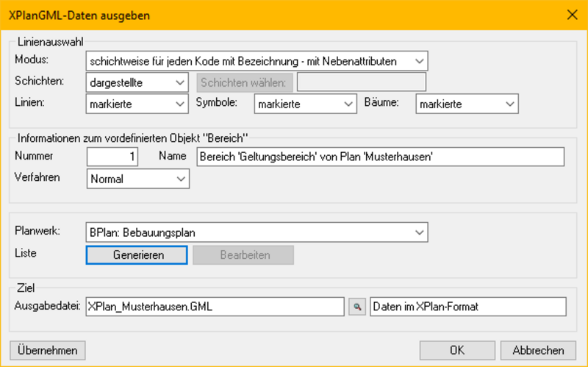
Task: Click the heading Informationen zum vordefinierten Objekt "Bereich"
Action: pos(133,138)
